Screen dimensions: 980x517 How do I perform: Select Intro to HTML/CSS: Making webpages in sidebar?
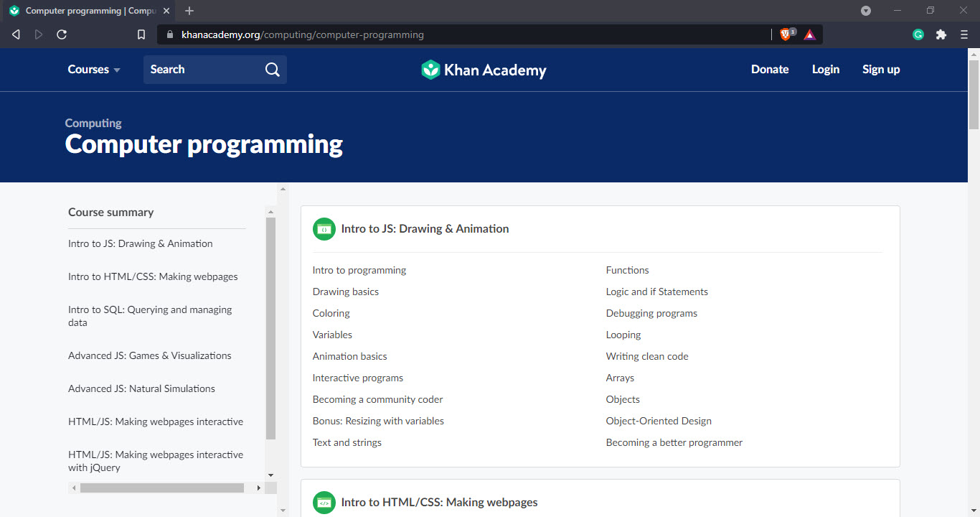click(153, 276)
